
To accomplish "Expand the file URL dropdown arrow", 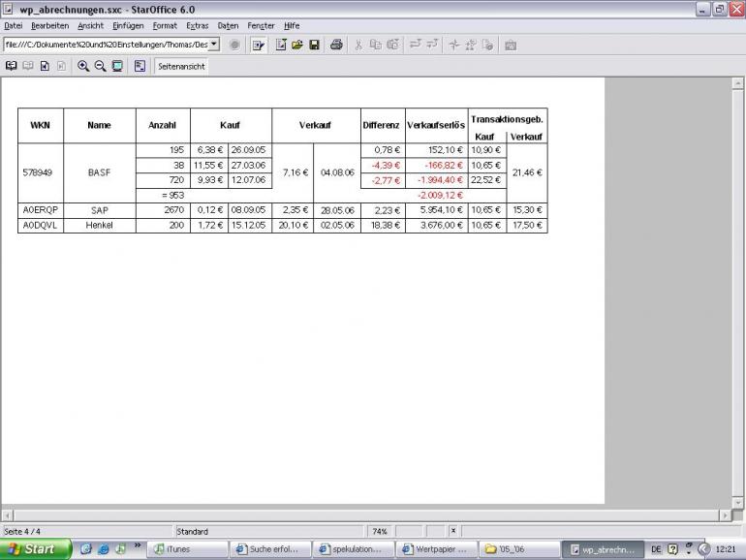I will pyautogui.click(x=214, y=45).
